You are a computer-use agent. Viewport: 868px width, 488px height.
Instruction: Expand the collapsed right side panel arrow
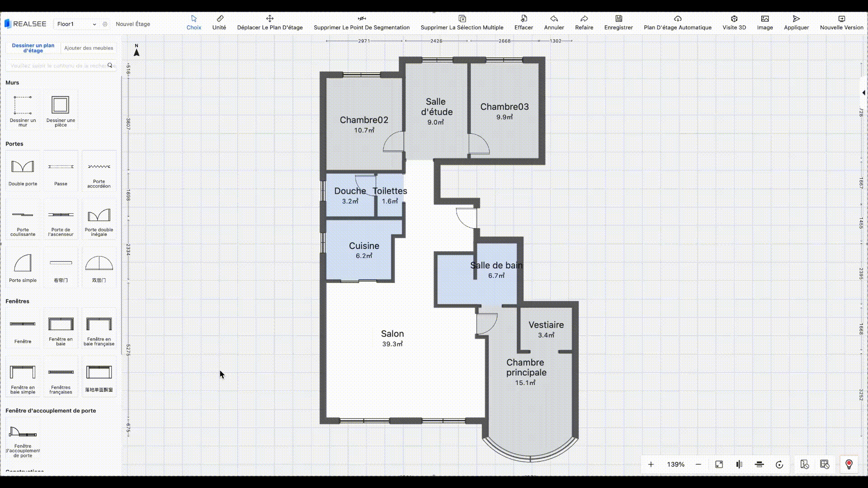863,93
